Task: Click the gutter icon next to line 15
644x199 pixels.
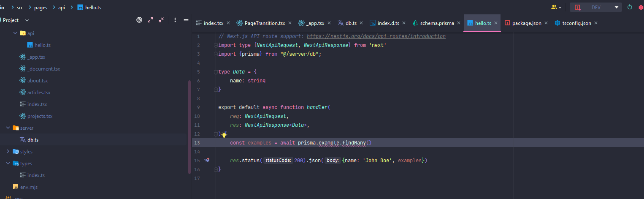Action: (x=207, y=161)
